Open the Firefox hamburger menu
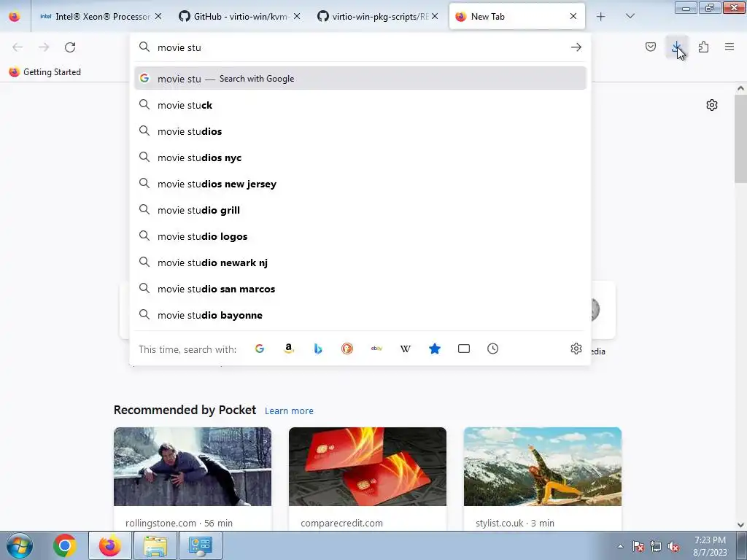This screenshot has width=747, height=560. [x=729, y=47]
